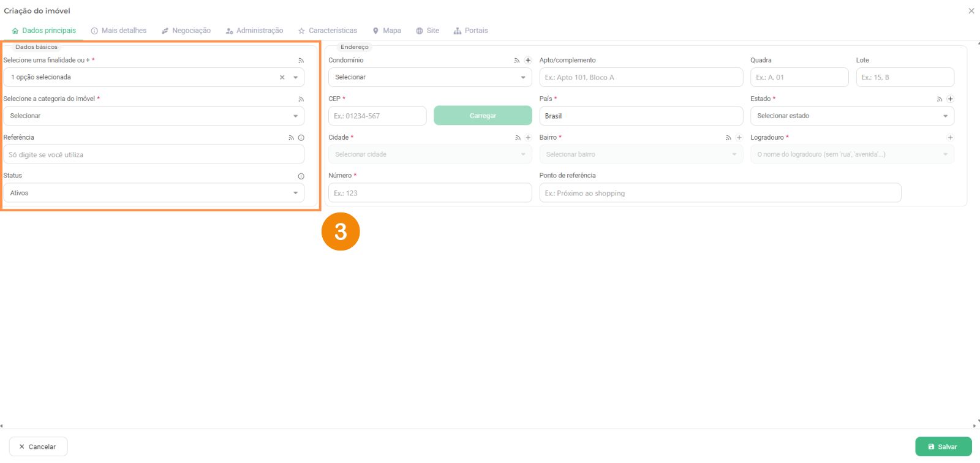Click the plus icon next to Estado

(950, 99)
